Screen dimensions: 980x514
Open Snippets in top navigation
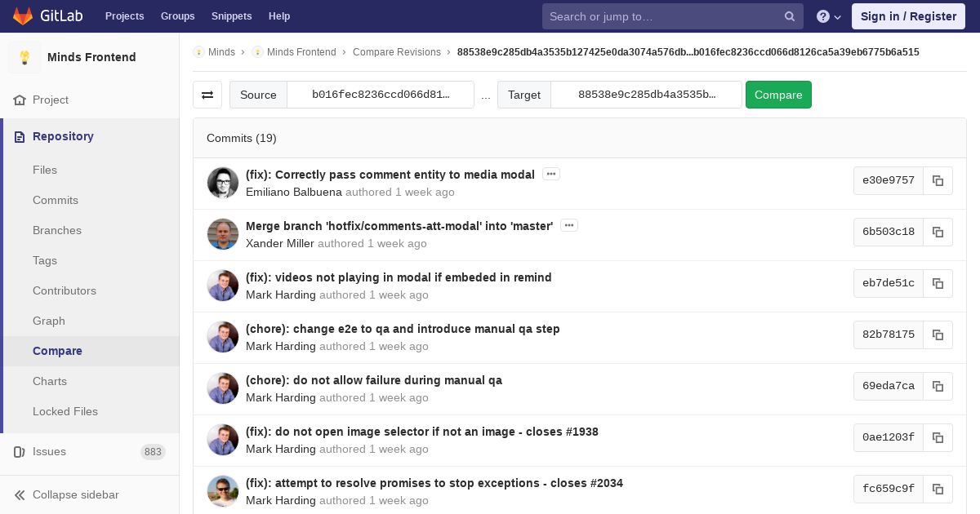coord(232,16)
